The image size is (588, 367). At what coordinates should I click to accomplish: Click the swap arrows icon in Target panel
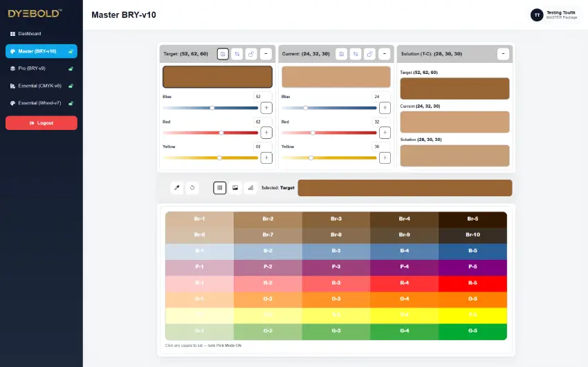click(x=237, y=54)
